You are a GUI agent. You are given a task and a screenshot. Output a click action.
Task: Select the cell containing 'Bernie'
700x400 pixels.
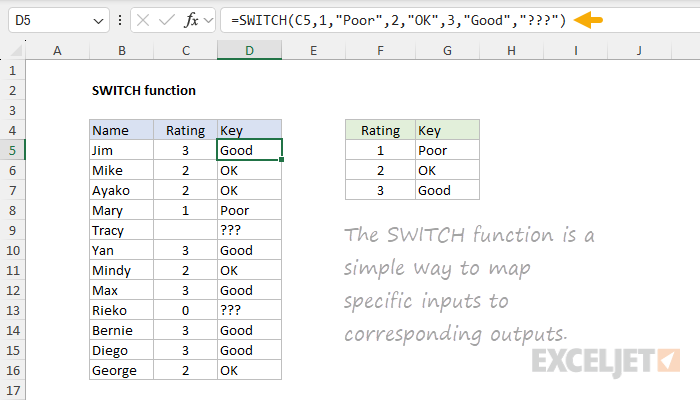[121, 330]
